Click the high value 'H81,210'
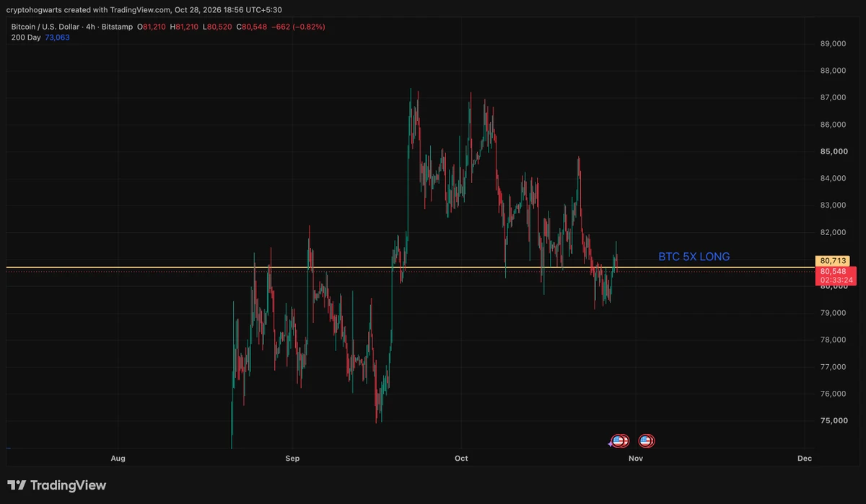This screenshot has width=866, height=504. click(184, 27)
